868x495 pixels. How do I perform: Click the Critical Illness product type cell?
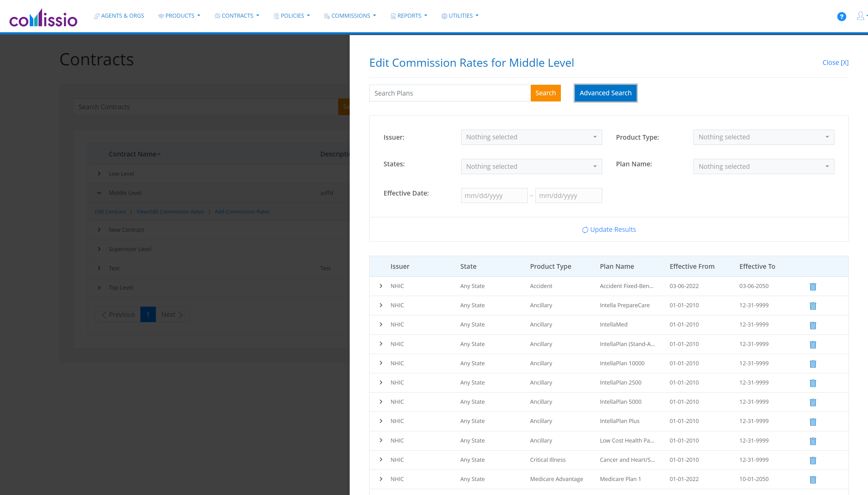pyautogui.click(x=548, y=460)
